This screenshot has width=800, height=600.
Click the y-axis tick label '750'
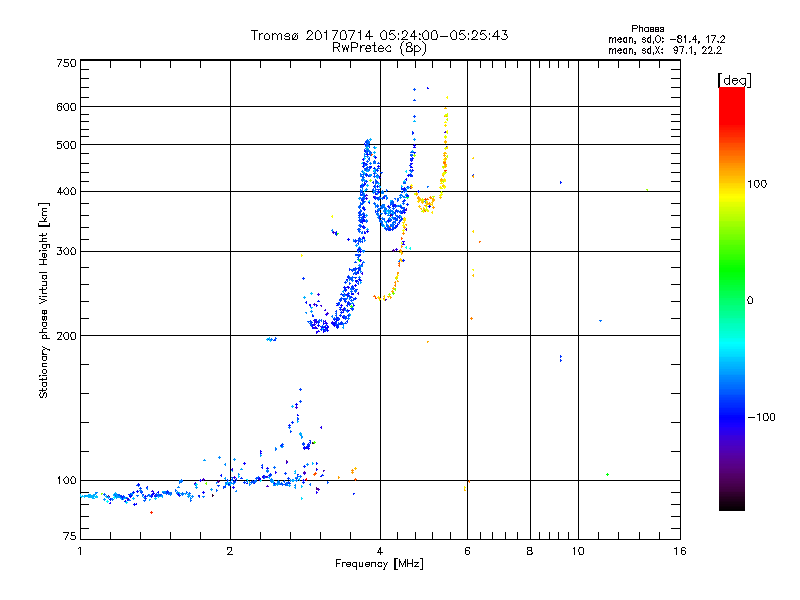coord(66,63)
